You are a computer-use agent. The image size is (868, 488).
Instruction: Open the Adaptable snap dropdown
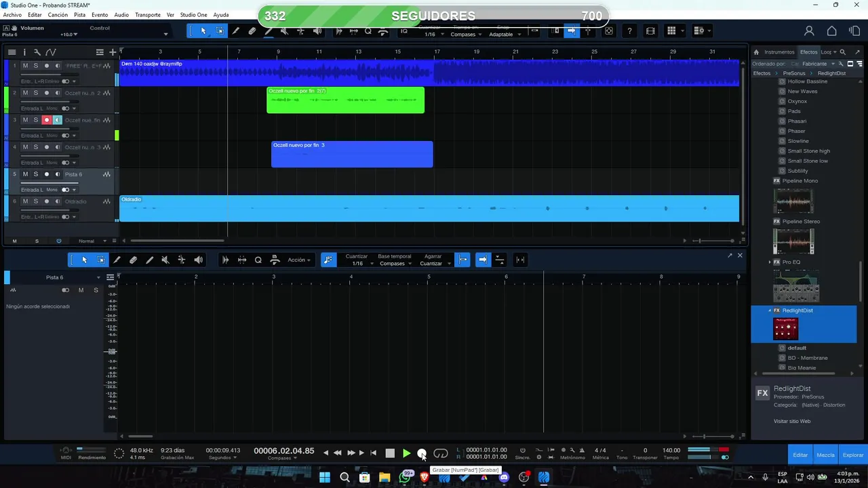(505, 35)
